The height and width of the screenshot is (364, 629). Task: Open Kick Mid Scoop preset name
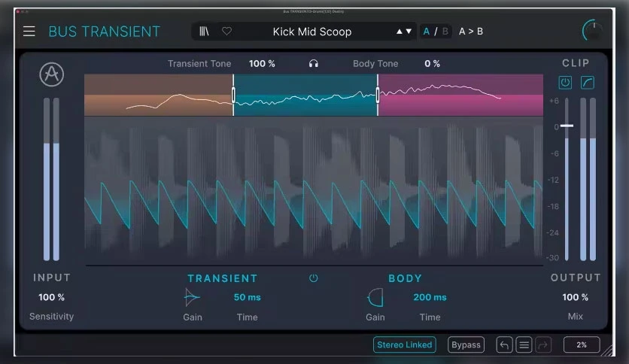click(x=312, y=32)
